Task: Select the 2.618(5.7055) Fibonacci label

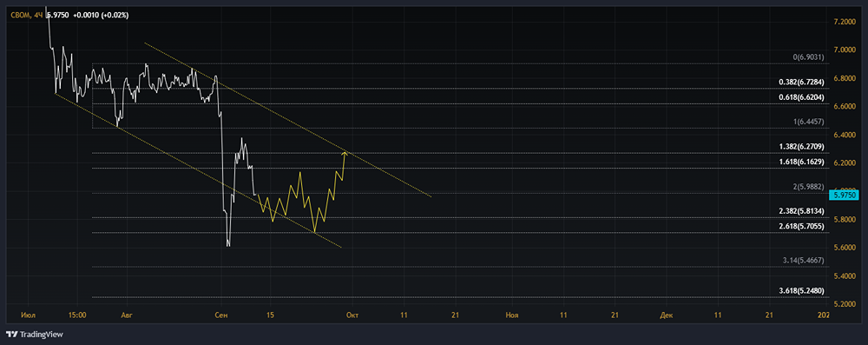Action: 802,226
